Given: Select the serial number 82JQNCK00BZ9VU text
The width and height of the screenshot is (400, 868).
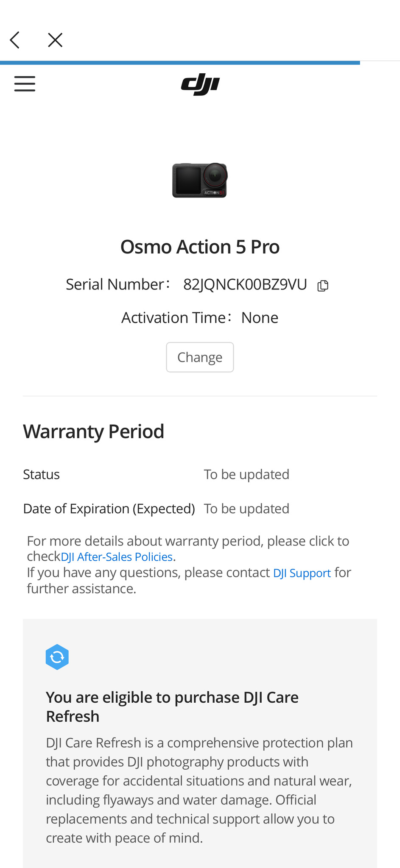Looking at the screenshot, I should pyautogui.click(x=245, y=284).
